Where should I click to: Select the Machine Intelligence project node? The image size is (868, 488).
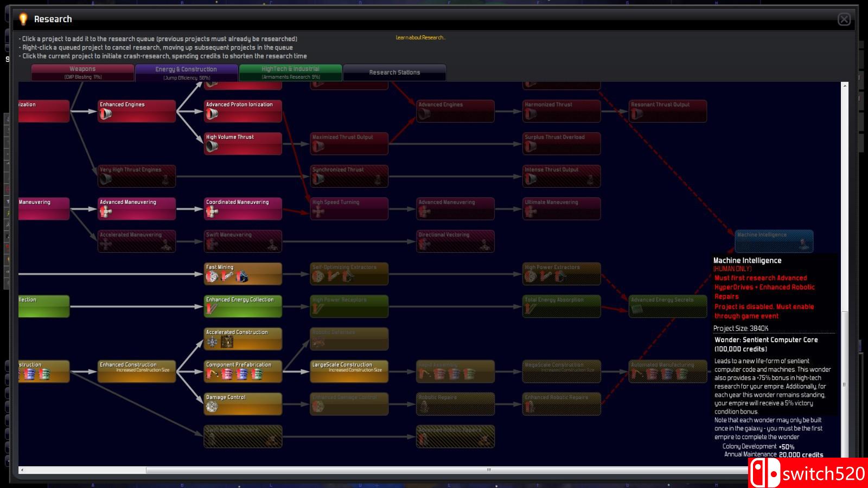click(x=774, y=241)
